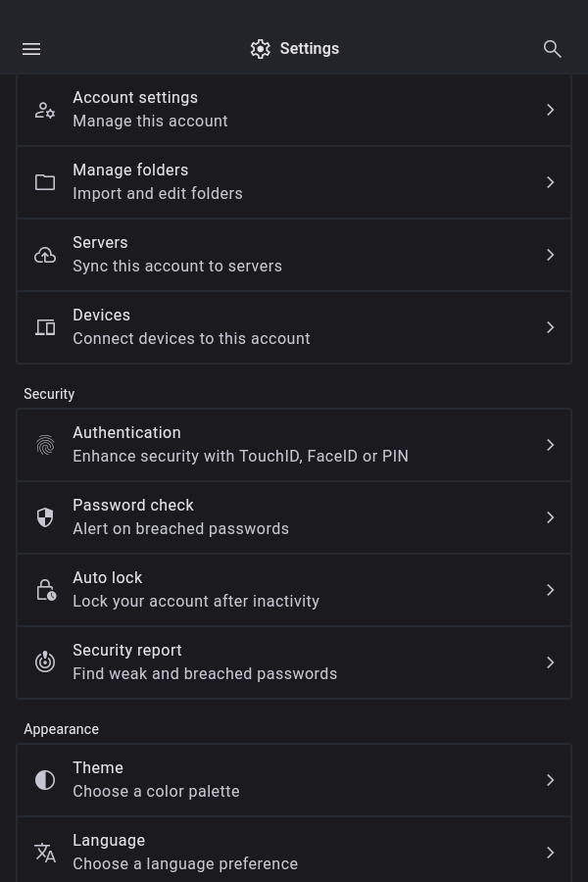Open Password check breach alerts
This screenshot has height=882, width=588.
click(x=294, y=517)
